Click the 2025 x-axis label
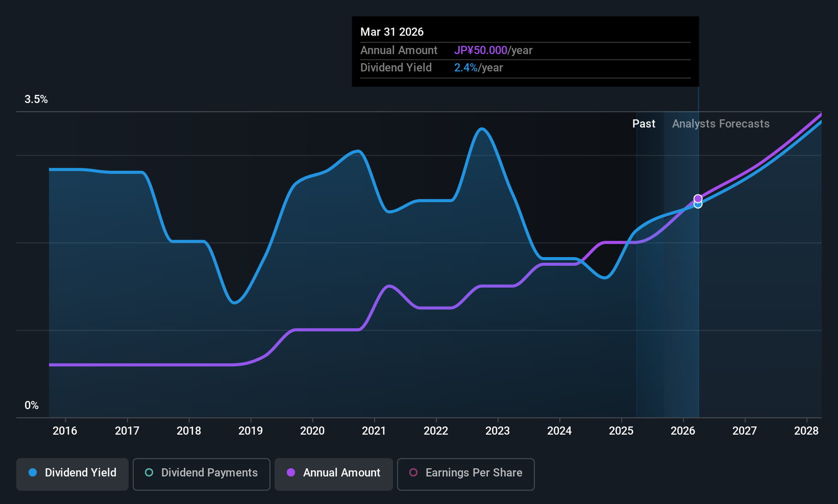Image resolution: width=838 pixels, height=504 pixels. (x=621, y=431)
